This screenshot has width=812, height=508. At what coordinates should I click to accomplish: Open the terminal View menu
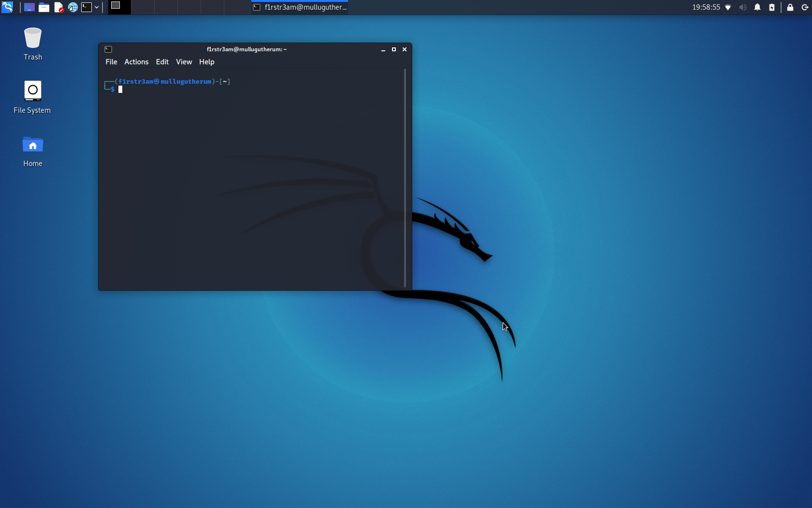(x=184, y=62)
